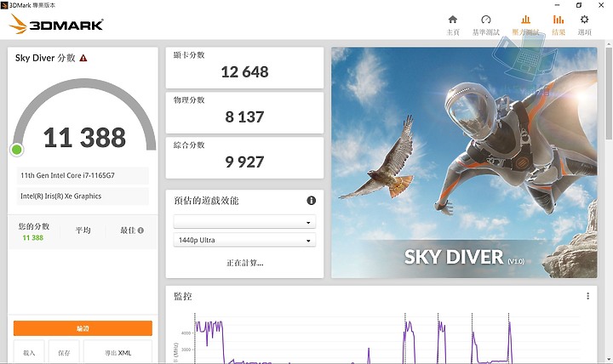Click the estimated game performance info icon
The image size is (613, 364).
pos(312,201)
